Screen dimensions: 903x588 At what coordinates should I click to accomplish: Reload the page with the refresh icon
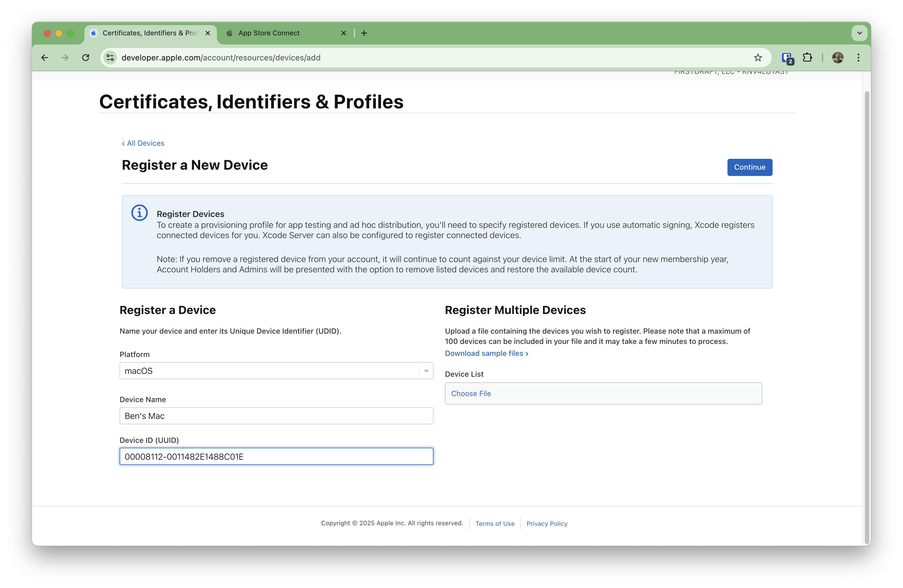(86, 58)
